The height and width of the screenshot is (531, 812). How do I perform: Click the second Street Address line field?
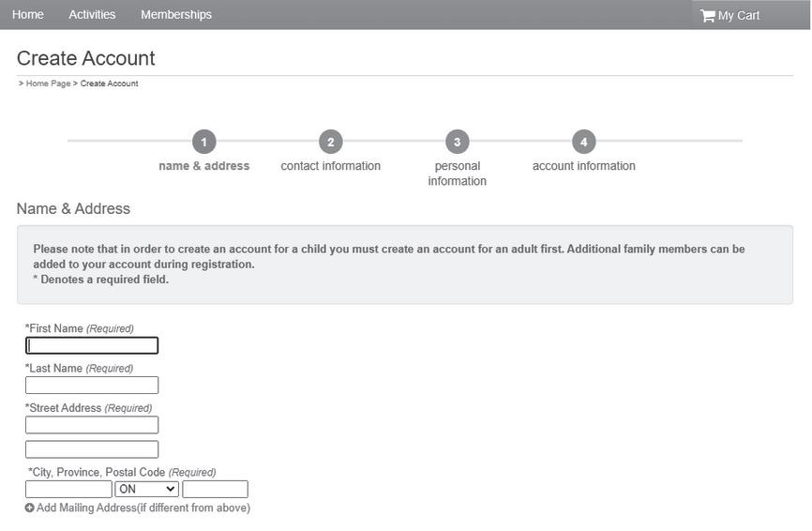coord(92,449)
